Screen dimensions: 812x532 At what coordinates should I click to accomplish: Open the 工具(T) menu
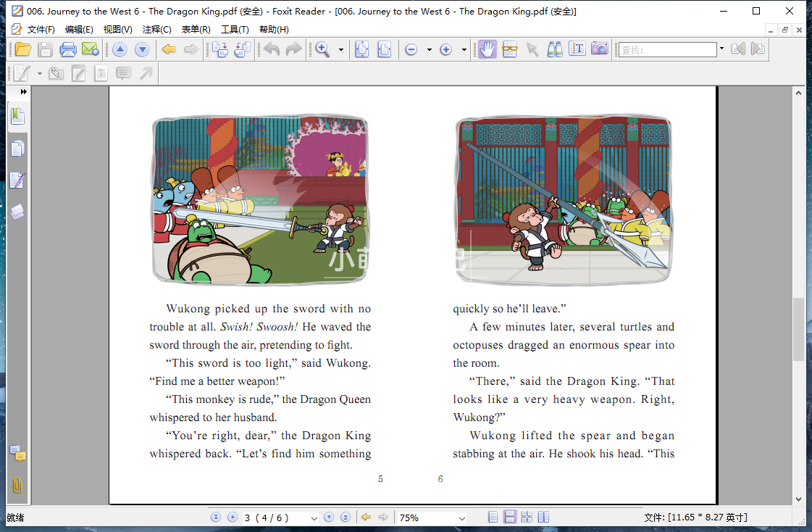235,30
